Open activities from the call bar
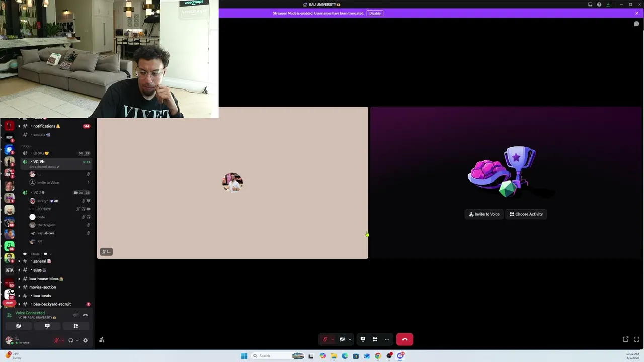This screenshot has height=362, width=644. click(375, 339)
